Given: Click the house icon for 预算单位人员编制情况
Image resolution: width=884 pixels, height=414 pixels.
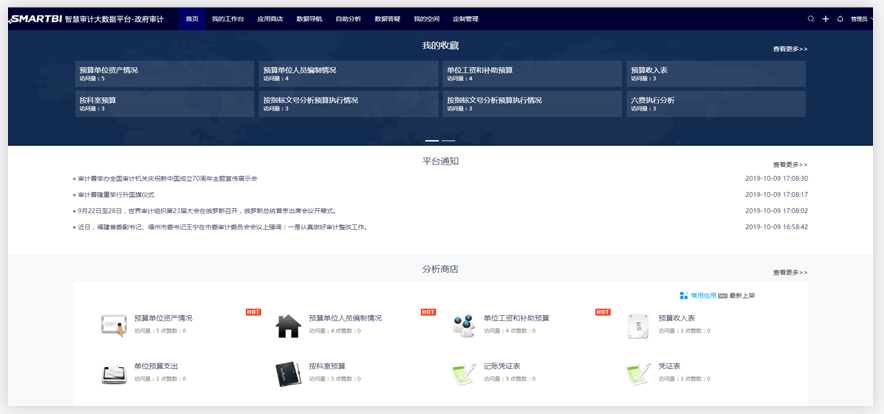Looking at the screenshot, I should [x=288, y=325].
